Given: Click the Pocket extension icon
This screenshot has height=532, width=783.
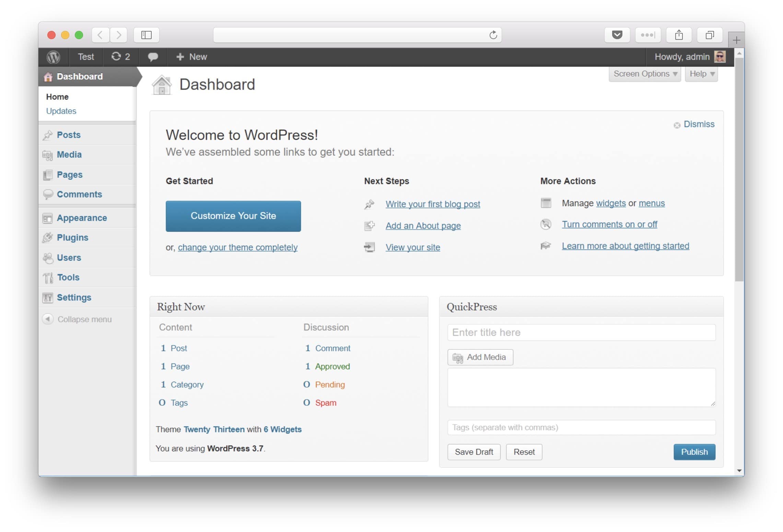Looking at the screenshot, I should pyautogui.click(x=617, y=35).
